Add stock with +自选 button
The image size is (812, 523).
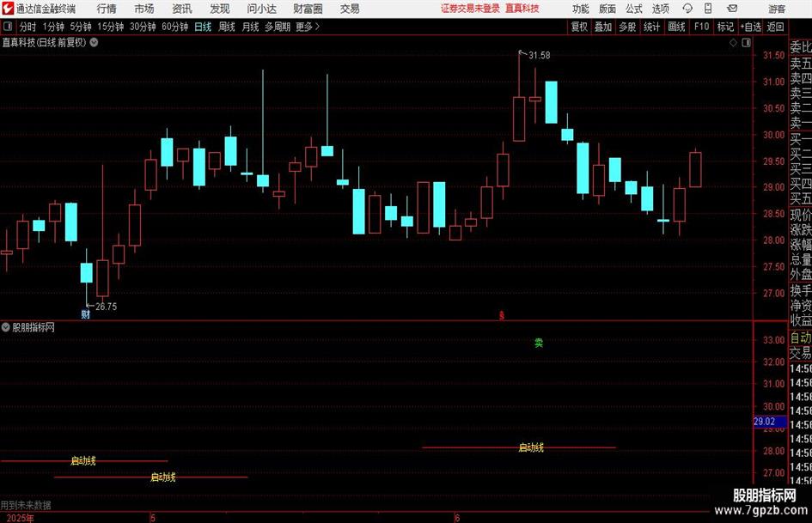(x=750, y=27)
